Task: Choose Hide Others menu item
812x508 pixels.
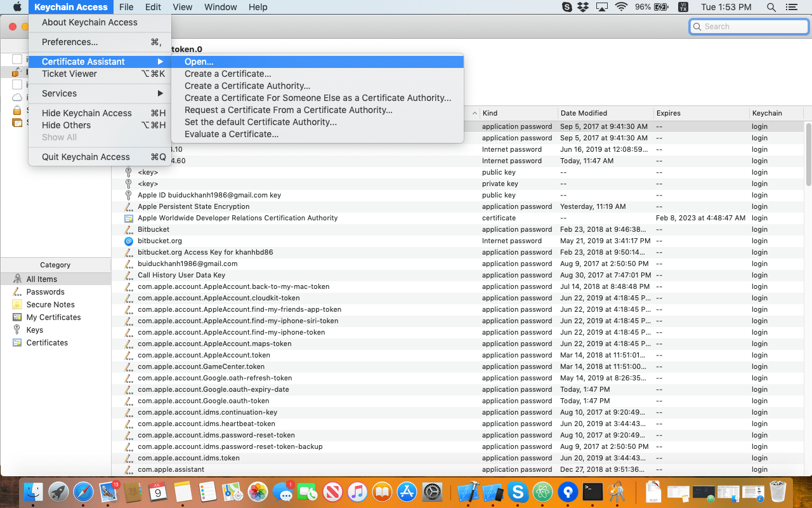Action: [100, 125]
